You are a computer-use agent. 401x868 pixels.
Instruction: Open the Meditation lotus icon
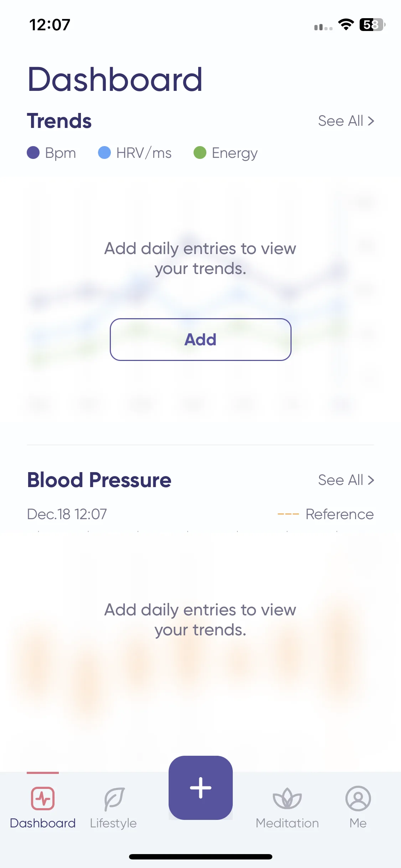[x=287, y=799]
